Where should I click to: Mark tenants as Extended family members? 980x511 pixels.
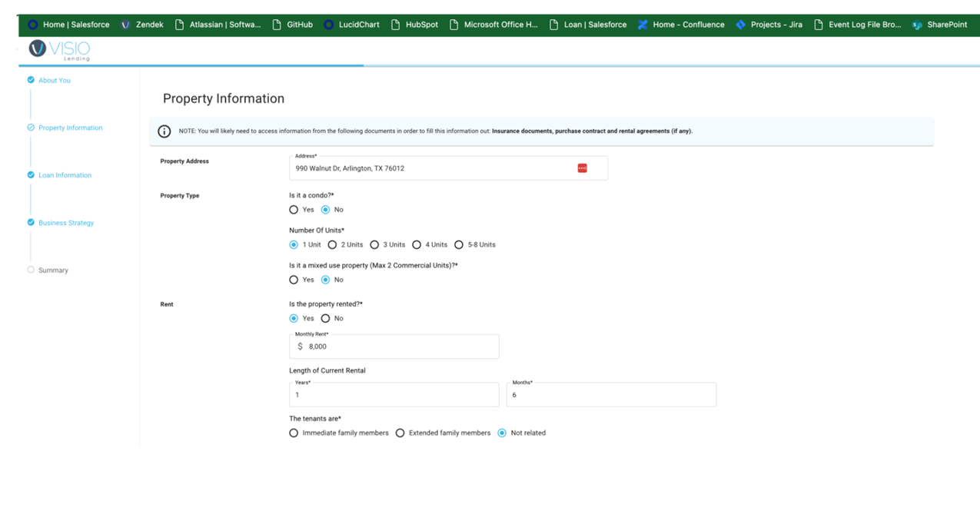click(400, 433)
